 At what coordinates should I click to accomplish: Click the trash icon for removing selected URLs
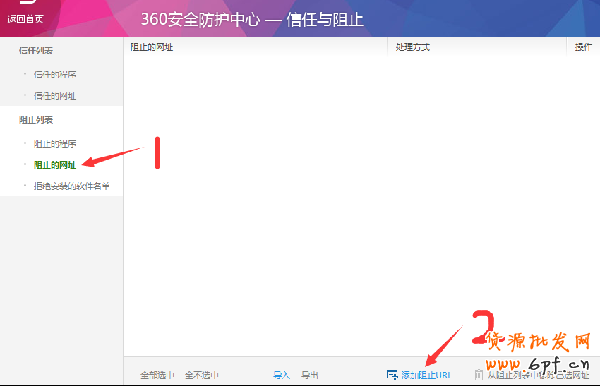(x=479, y=375)
